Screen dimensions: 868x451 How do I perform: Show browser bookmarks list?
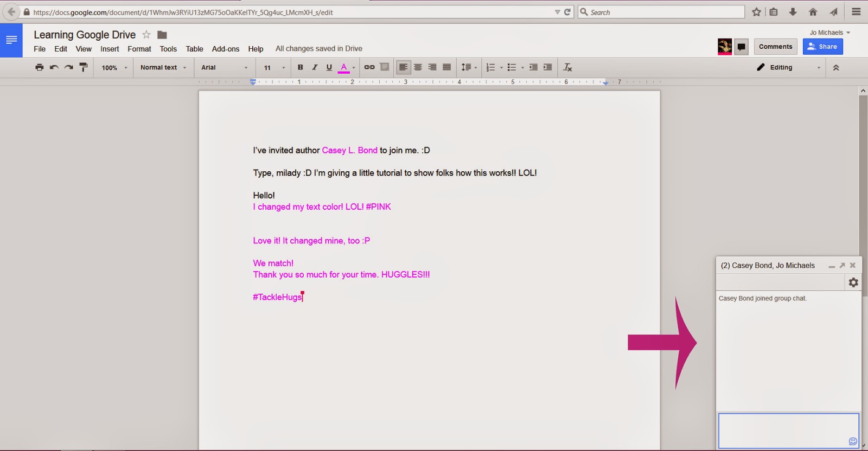point(774,12)
